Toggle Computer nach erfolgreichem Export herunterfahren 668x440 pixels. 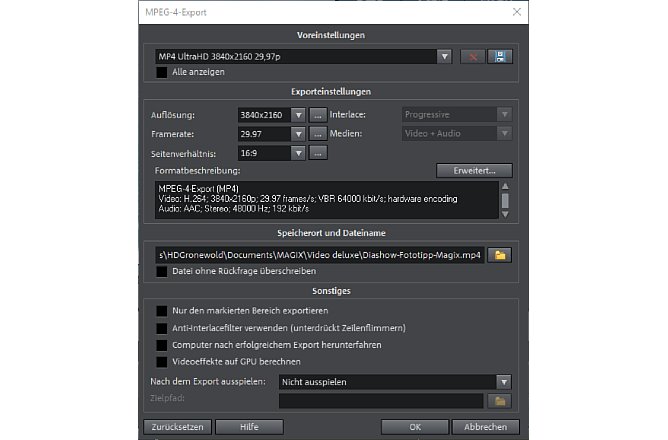[x=162, y=344]
